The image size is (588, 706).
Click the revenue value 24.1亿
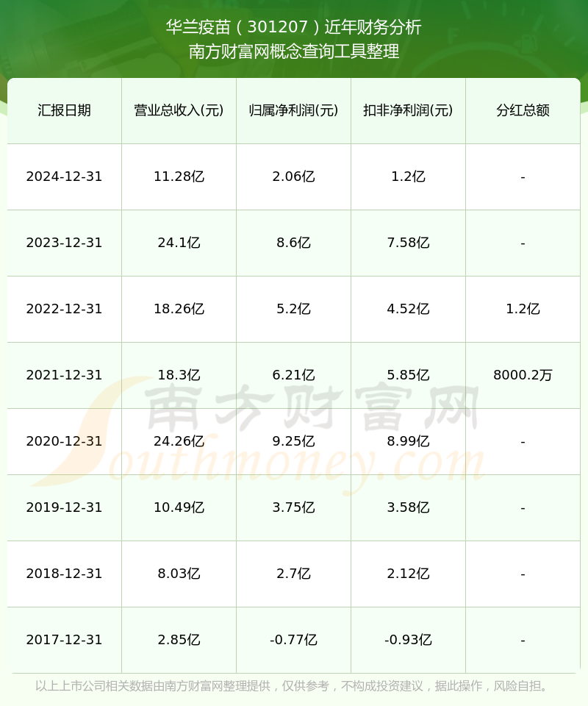[179, 243]
